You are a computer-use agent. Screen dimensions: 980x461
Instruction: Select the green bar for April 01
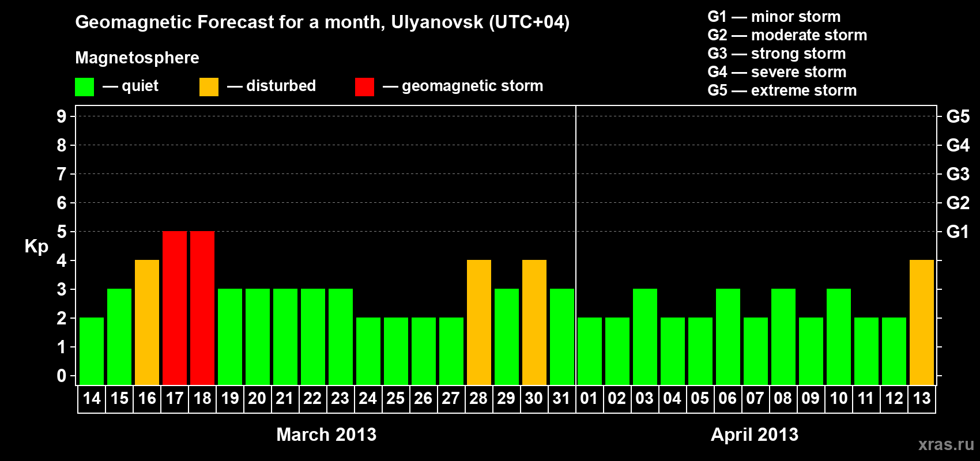tap(590, 351)
